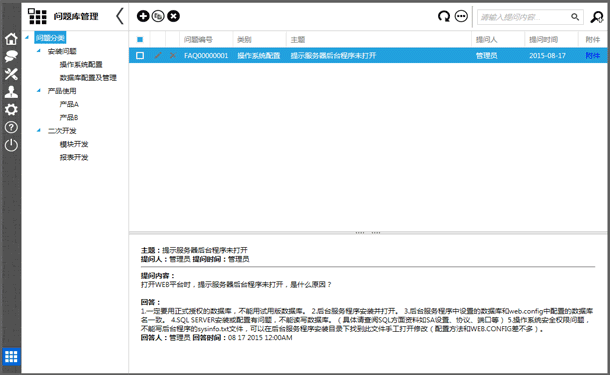
Task: Select the 问题分类 root tree node
Action: pos(50,38)
